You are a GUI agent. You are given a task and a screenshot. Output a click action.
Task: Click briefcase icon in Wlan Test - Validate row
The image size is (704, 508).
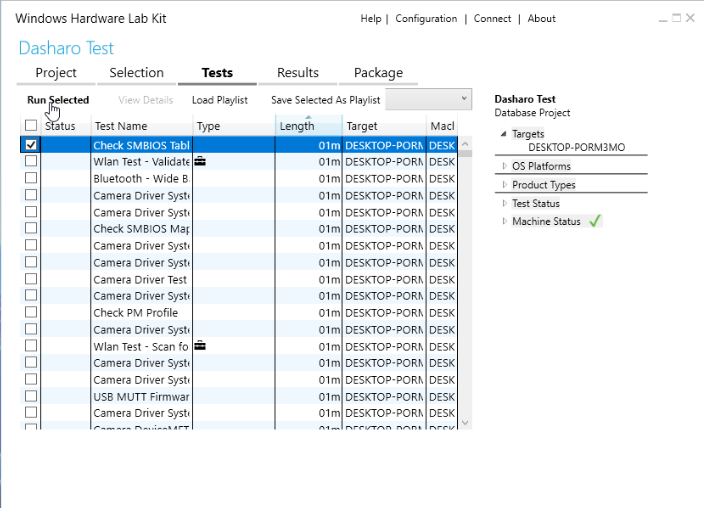[x=200, y=161]
